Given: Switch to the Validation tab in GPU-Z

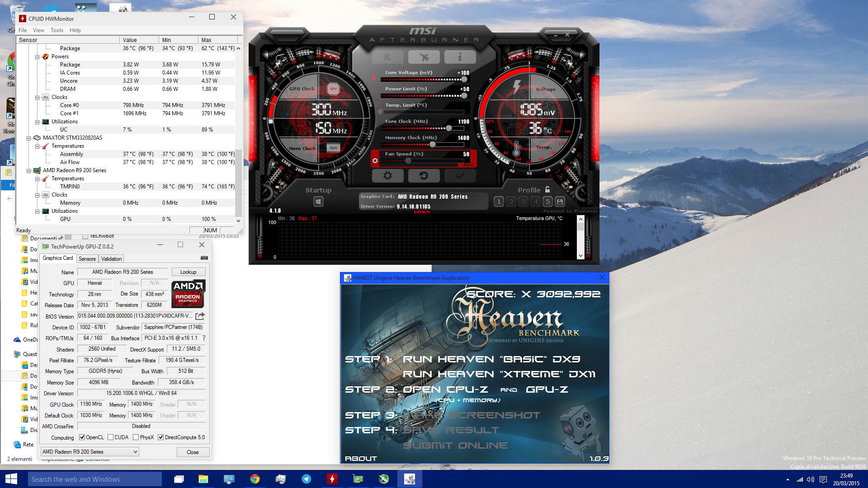Looking at the screenshot, I should click(111, 259).
